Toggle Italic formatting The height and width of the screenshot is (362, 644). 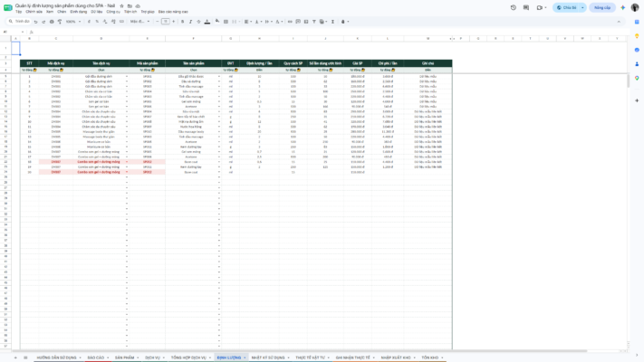click(190, 22)
